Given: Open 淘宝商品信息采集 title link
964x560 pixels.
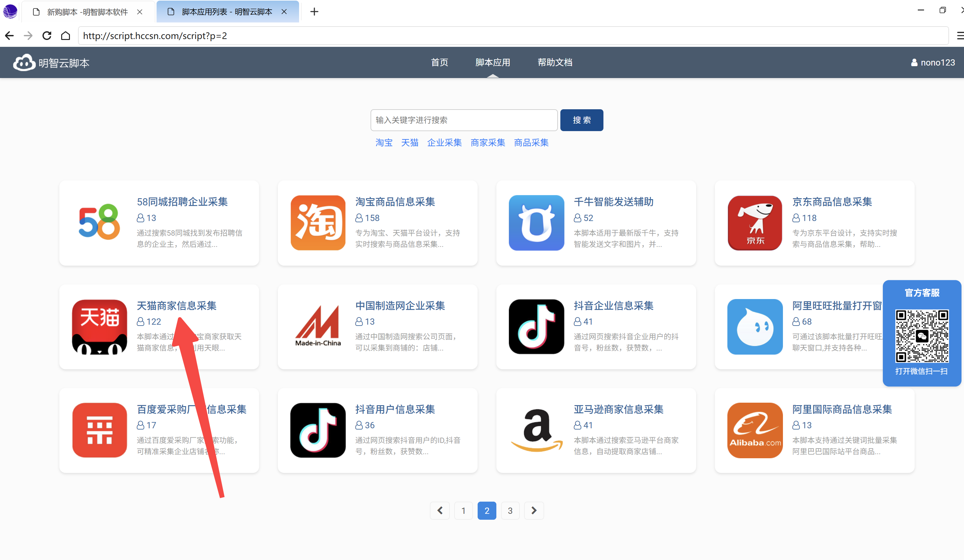Looking at the screenshot, I should 395,202.
